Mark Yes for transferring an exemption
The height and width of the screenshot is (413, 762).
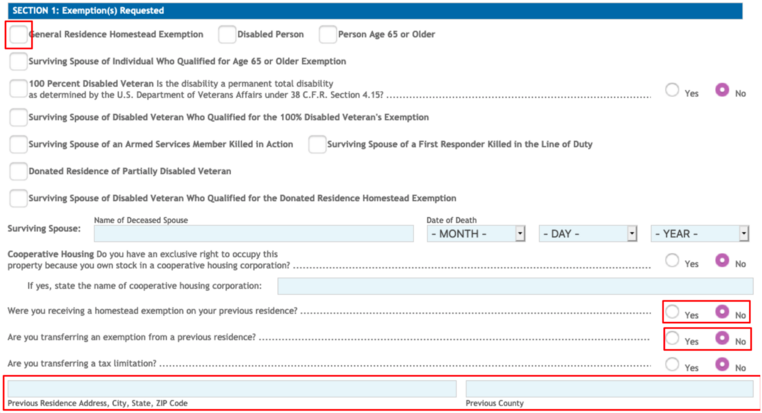pos(672,338)
